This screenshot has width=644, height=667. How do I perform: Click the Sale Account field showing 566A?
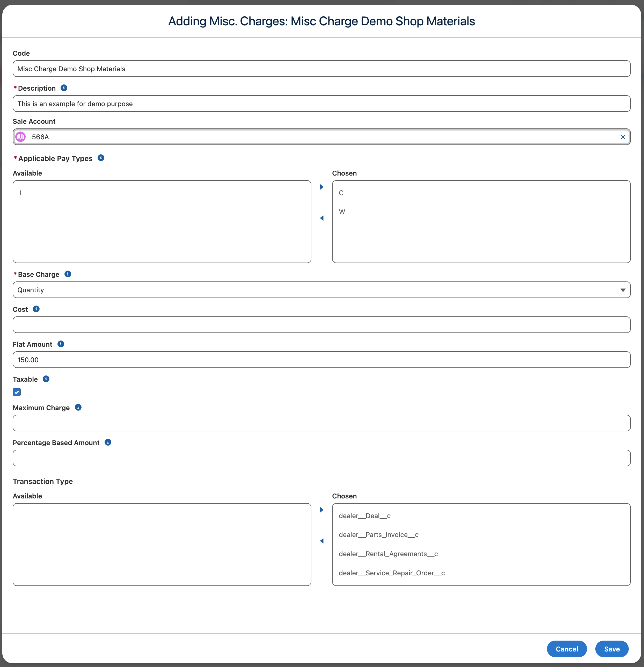click(321, 137)
